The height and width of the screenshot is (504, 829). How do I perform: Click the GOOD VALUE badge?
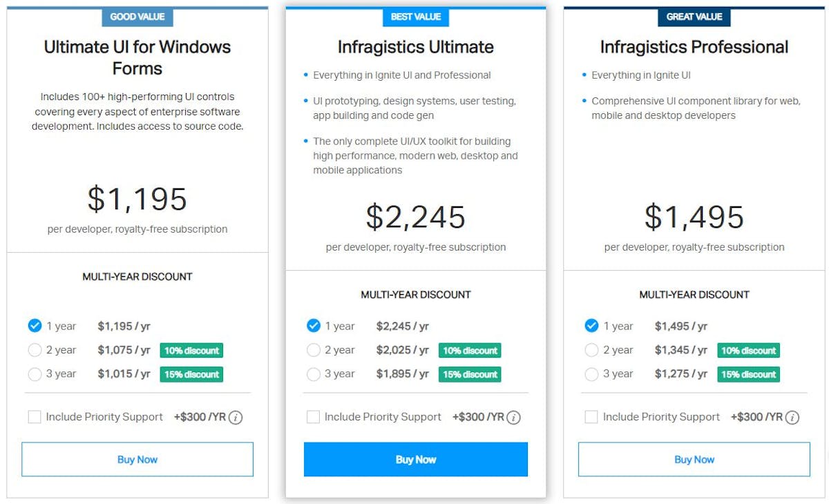[137, 17]
